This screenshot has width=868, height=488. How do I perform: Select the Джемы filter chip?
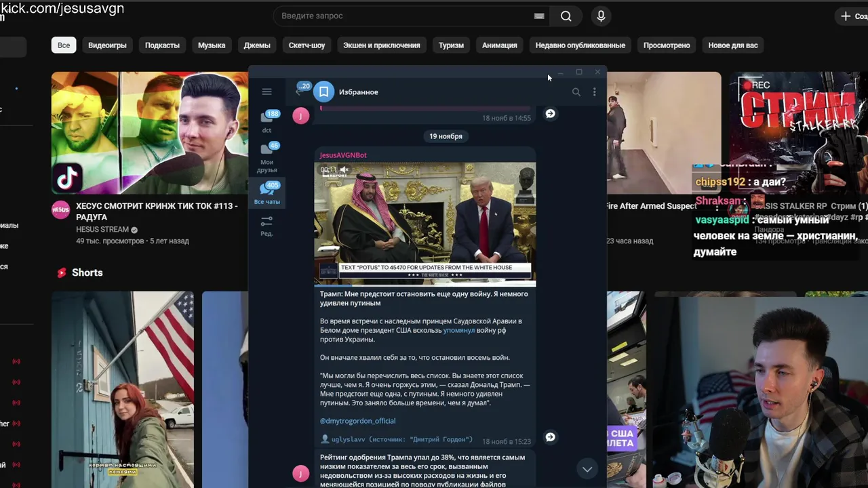(257, 45)
